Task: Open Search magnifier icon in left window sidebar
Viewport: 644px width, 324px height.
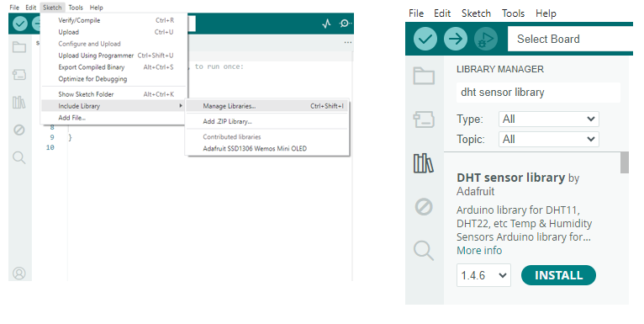Action: (18, 157)
